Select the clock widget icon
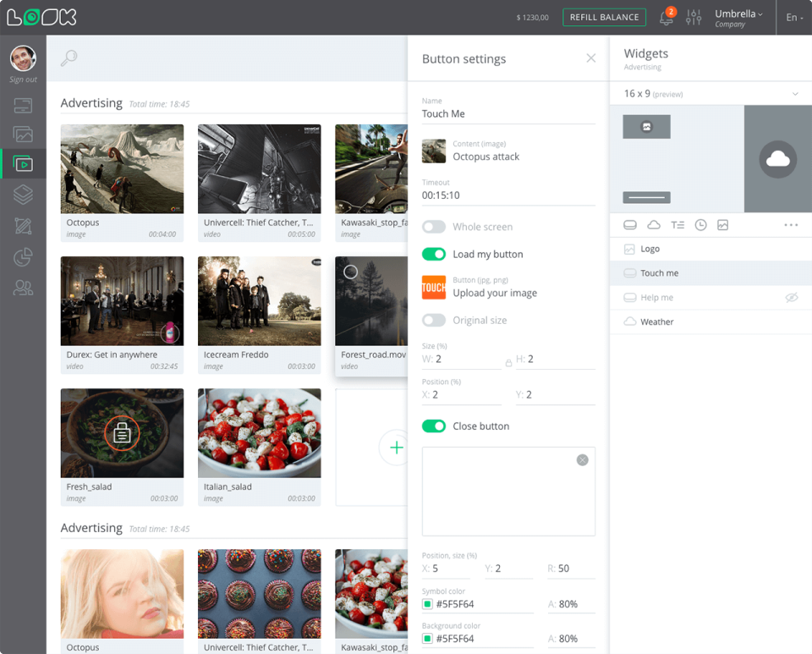Image resolution: width=812 pixels, height=654 pixels. (700, 225)
